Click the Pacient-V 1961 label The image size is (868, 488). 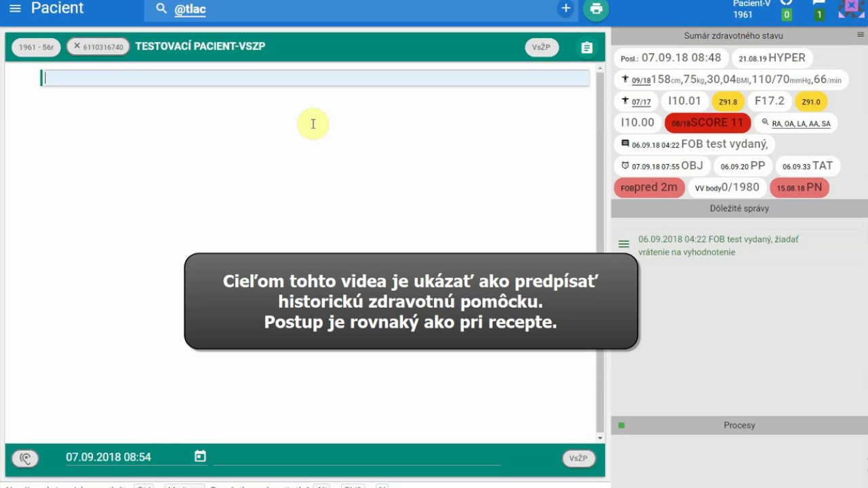751,9
